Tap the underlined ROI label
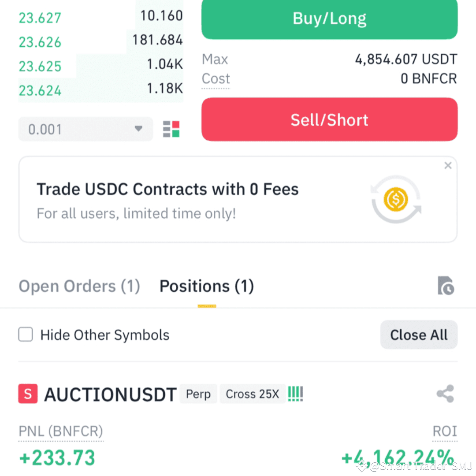Viewport: 476px width, 476px height. click(x=445, y=431)
